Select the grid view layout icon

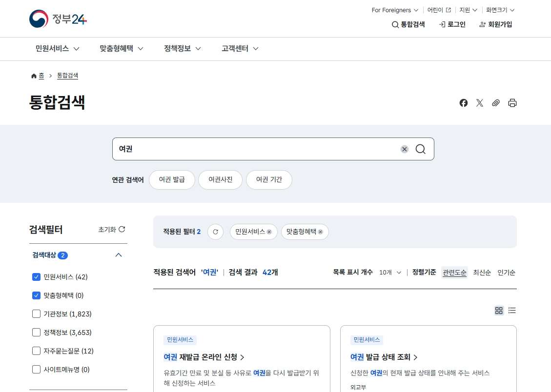498,311
